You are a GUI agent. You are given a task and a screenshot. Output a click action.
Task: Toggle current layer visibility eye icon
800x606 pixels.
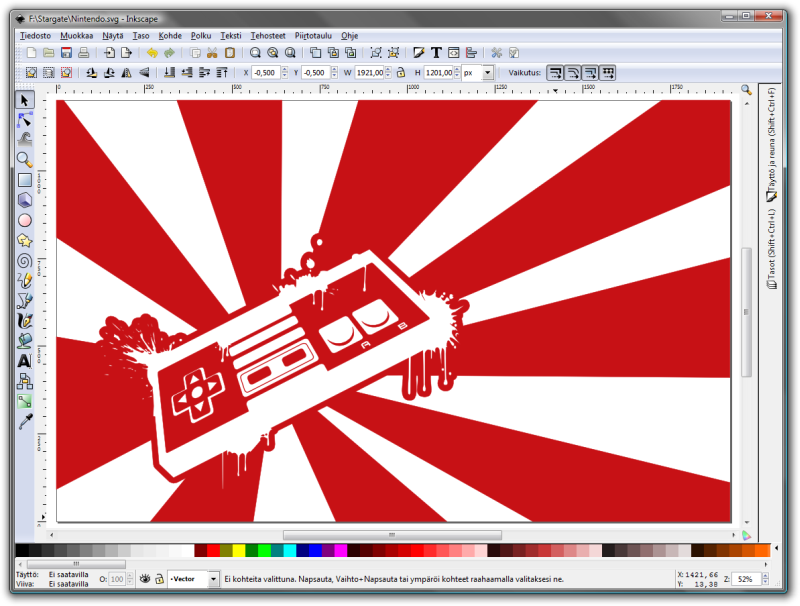click(145, 579)
